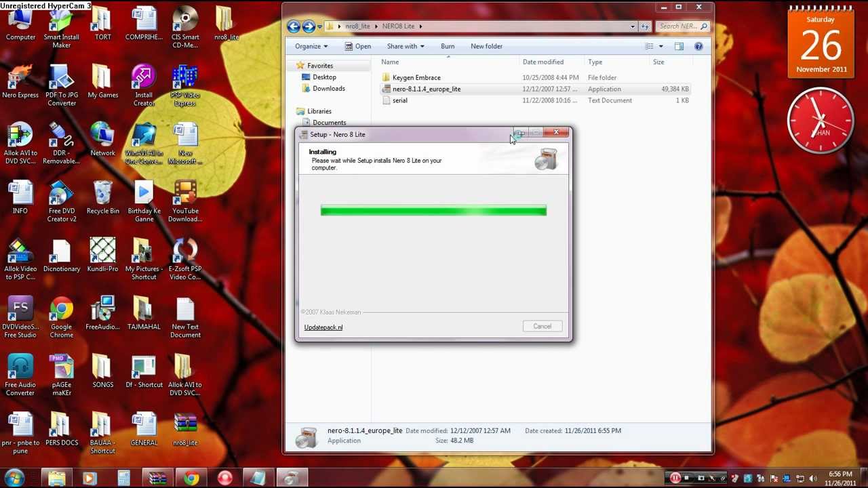Open the Computer desktop icon
The width and height of the screenshot is (868, 488).
(20, 24)
